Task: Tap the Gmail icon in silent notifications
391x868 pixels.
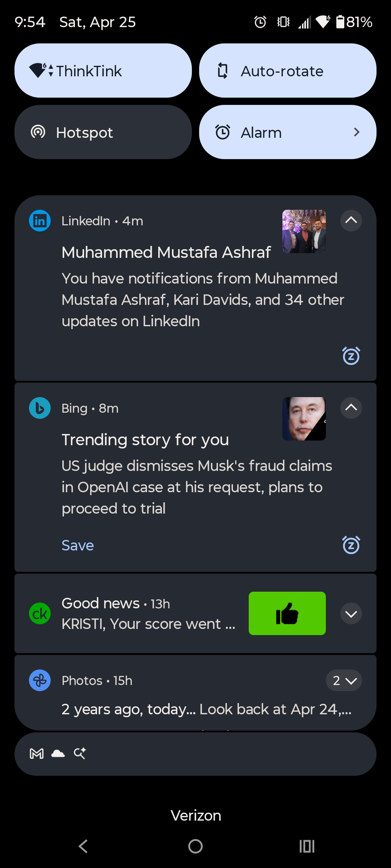Action: click(37, 754)
